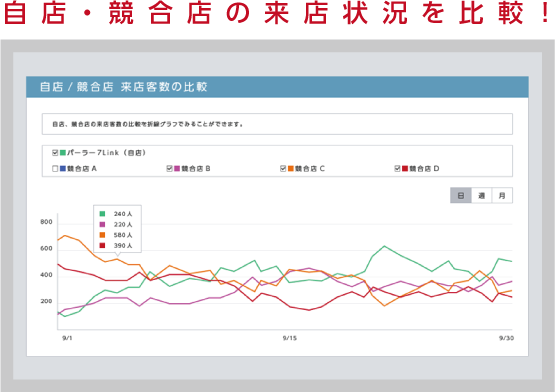
Task: Click the 折線グラフ description text box
Action: point(278,124)
